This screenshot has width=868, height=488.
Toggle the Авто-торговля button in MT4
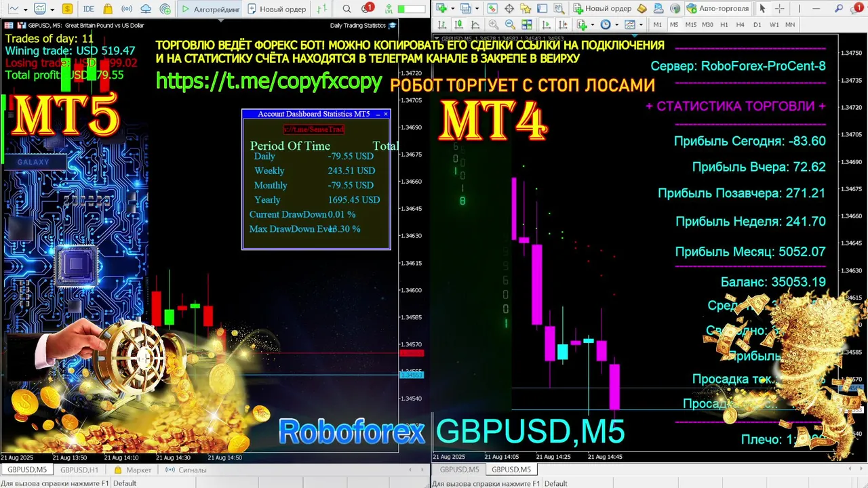(717, 9)
